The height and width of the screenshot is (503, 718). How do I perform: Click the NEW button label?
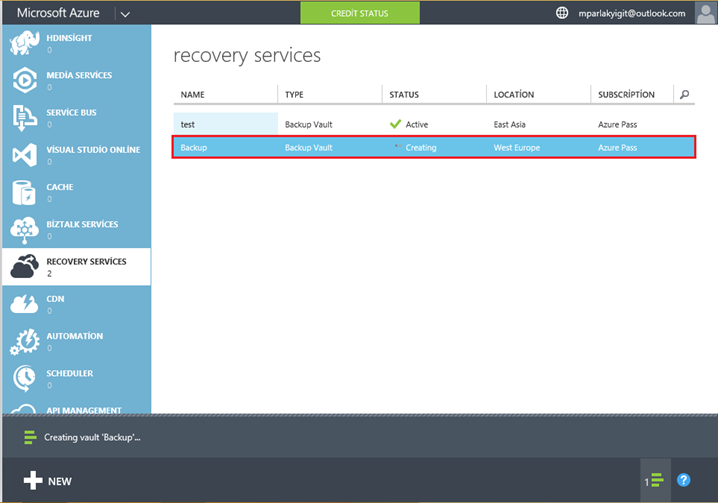pos(60,481)
